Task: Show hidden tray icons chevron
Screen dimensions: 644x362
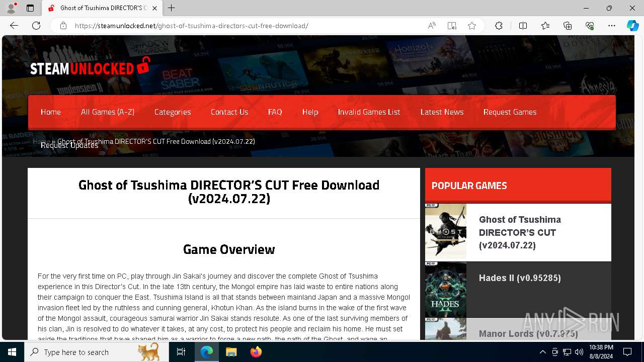Action: [542, 352]
